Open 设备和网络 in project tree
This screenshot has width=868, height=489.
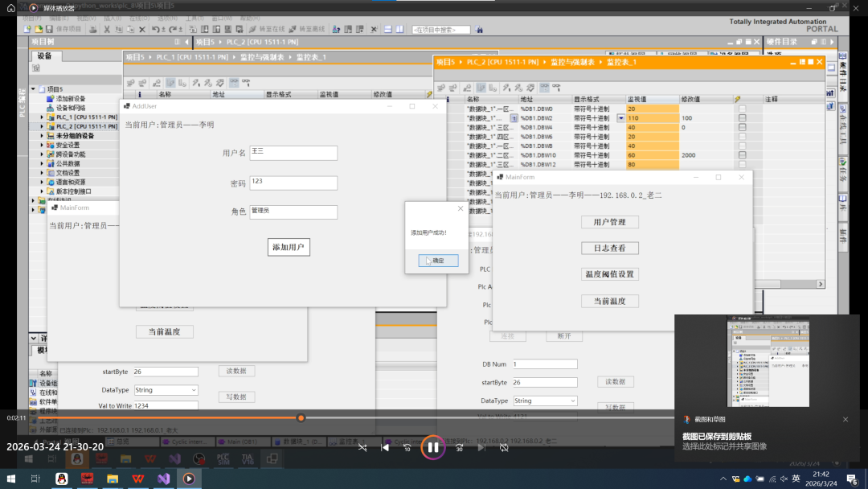(x=66, y=108)
